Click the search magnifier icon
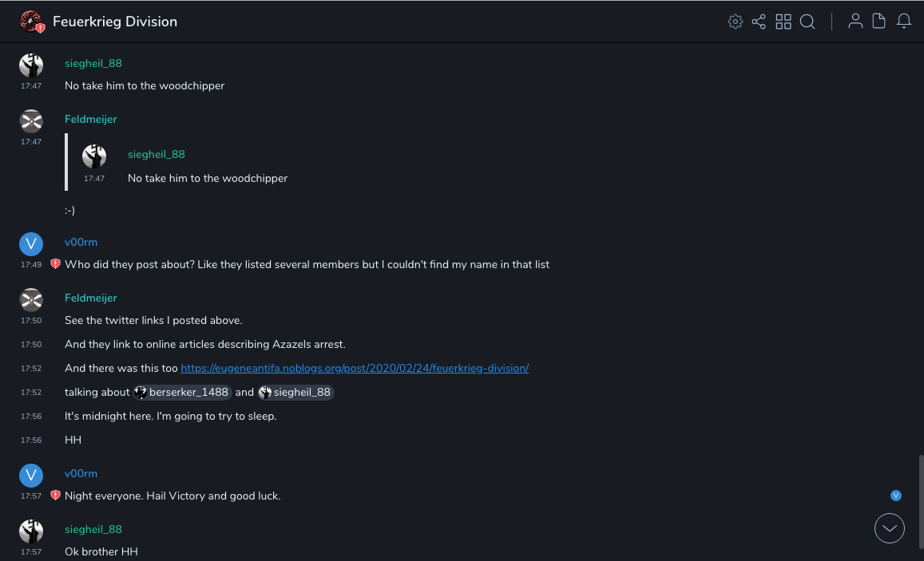924x561 pixels. [x=807, y=22]
